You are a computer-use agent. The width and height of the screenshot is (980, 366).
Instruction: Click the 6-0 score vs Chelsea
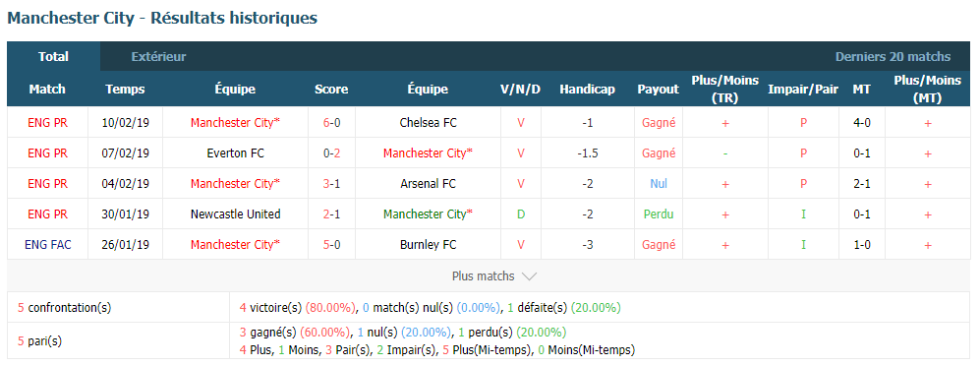[x=332, y=123]
